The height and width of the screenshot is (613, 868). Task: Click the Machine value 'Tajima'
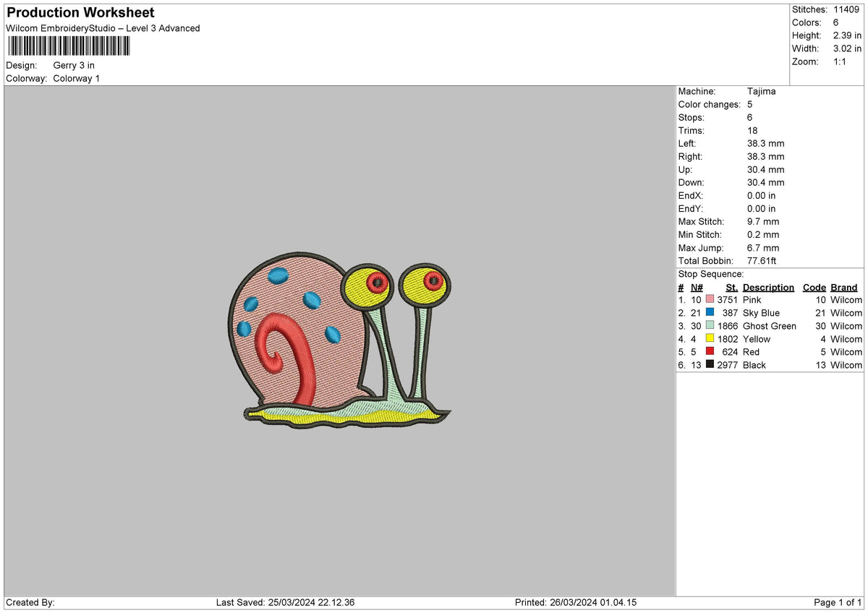click(762, 91)
